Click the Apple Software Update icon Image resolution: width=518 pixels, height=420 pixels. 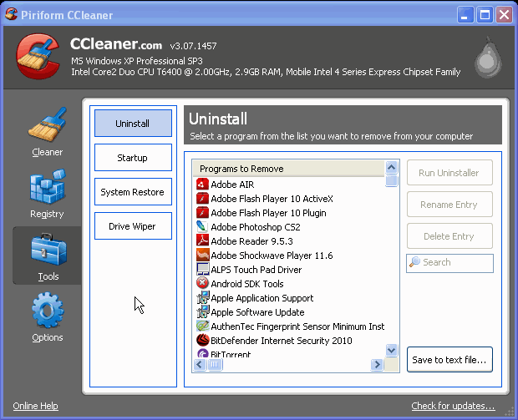[202, 311]
